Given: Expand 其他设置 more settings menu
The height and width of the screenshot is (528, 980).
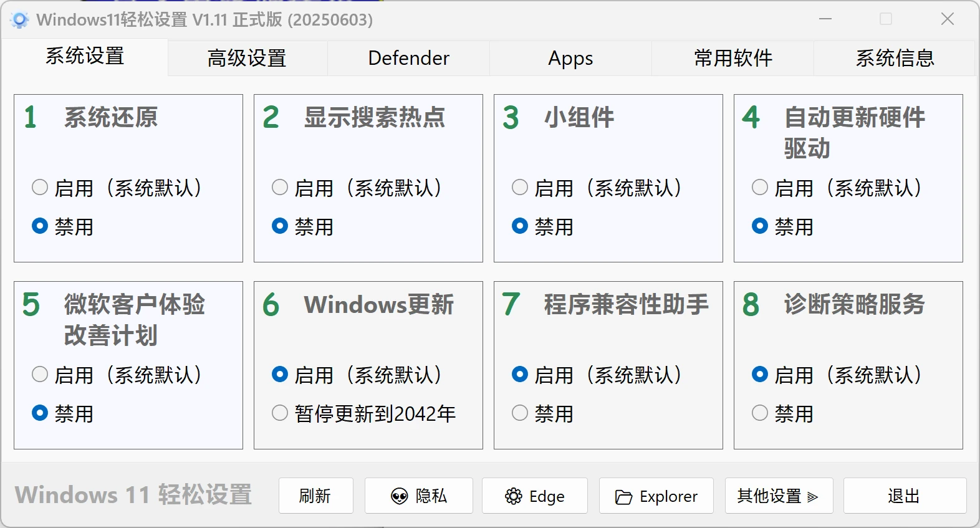Looking at the screenshot, I should click(778, 496).
